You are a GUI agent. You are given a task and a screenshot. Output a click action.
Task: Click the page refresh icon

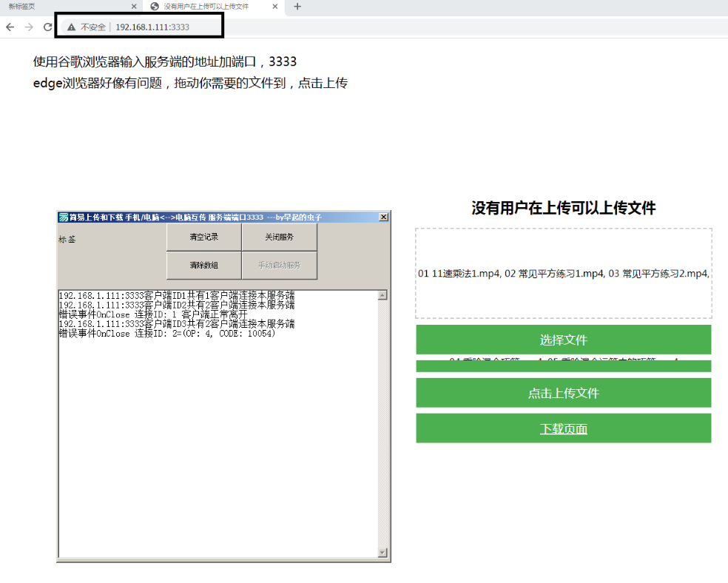click(48, 26)
